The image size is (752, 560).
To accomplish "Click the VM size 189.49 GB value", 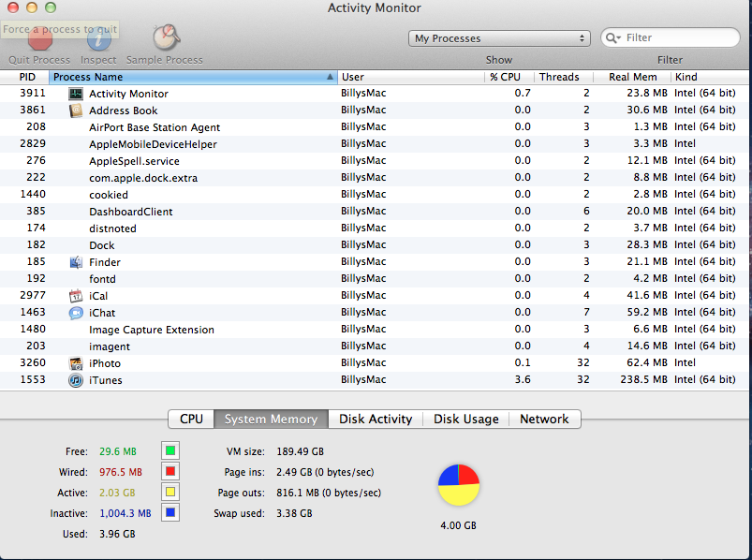I will click(x=301, y=451).
